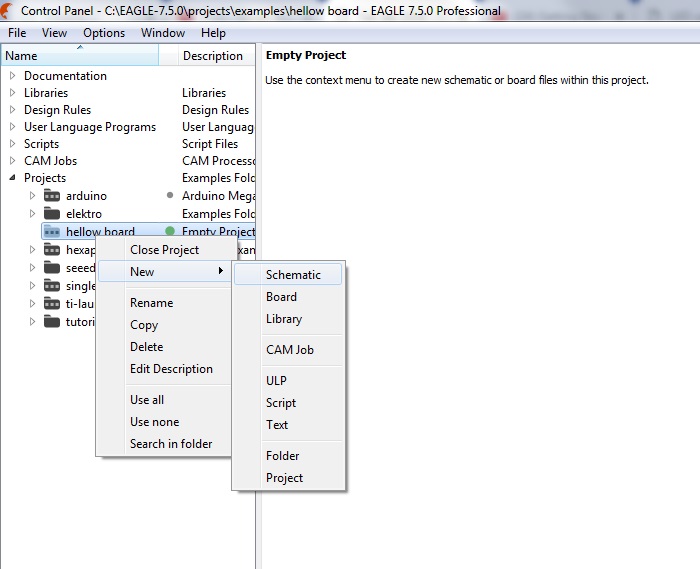Choose Close Project from context menu
The image size is (700, 569).
165,250
